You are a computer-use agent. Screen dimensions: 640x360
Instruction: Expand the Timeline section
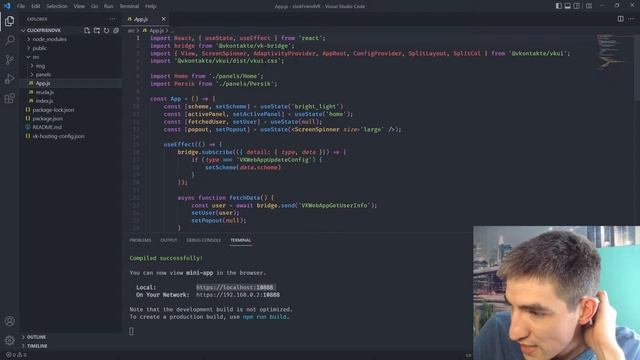(x=71, y=346)
